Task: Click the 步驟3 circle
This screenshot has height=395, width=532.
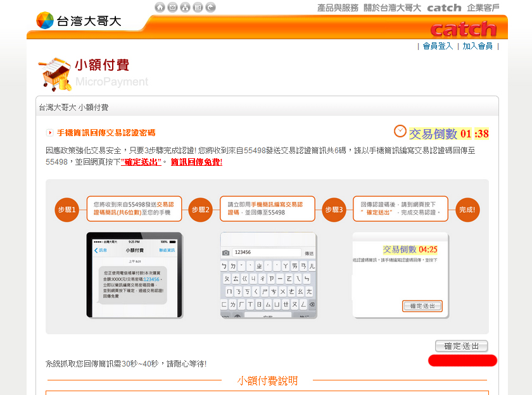Action: [x=334, y=210]
